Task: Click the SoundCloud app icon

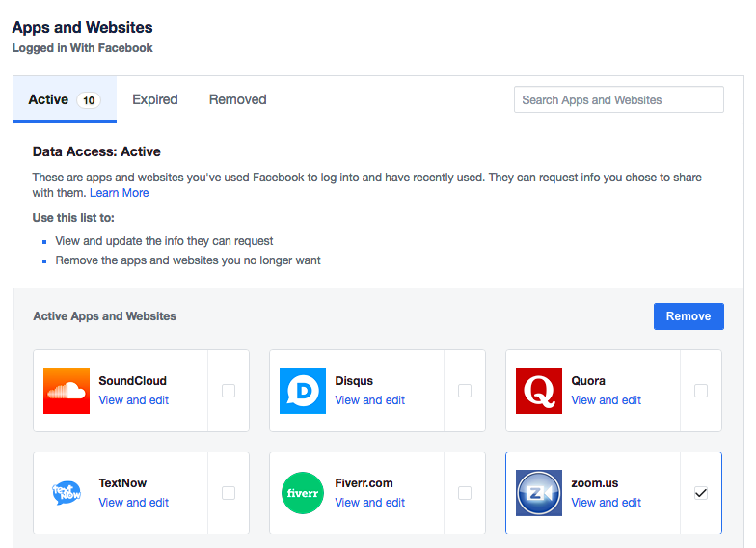Action: pos(67,391)
